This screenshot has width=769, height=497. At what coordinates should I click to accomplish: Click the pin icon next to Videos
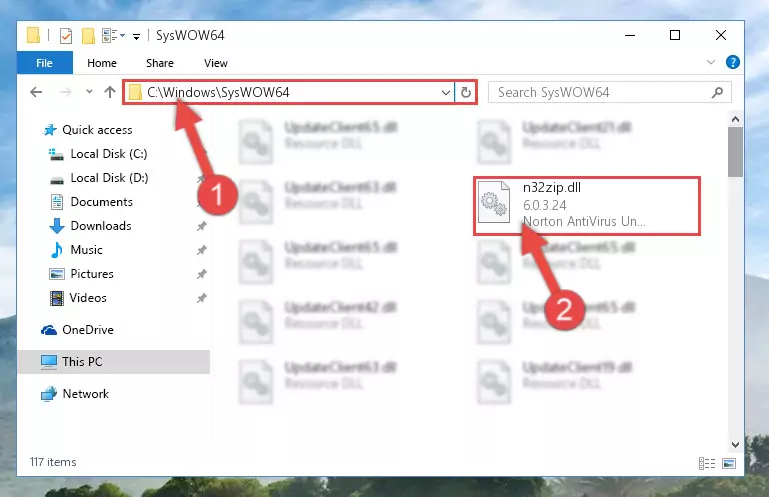[x=202, y=298]
